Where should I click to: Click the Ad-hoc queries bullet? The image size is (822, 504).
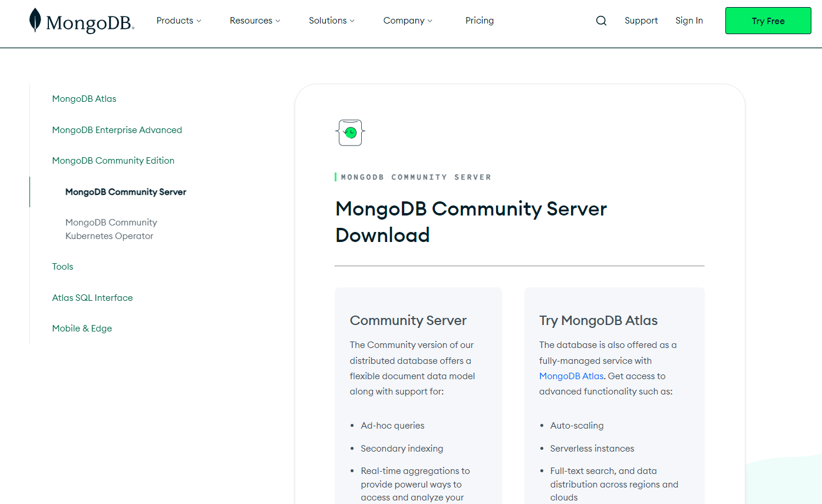(x=392, y=426)
